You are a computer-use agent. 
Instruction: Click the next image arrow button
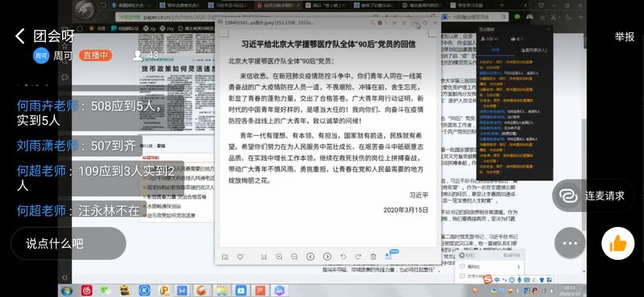click(327, 257)
